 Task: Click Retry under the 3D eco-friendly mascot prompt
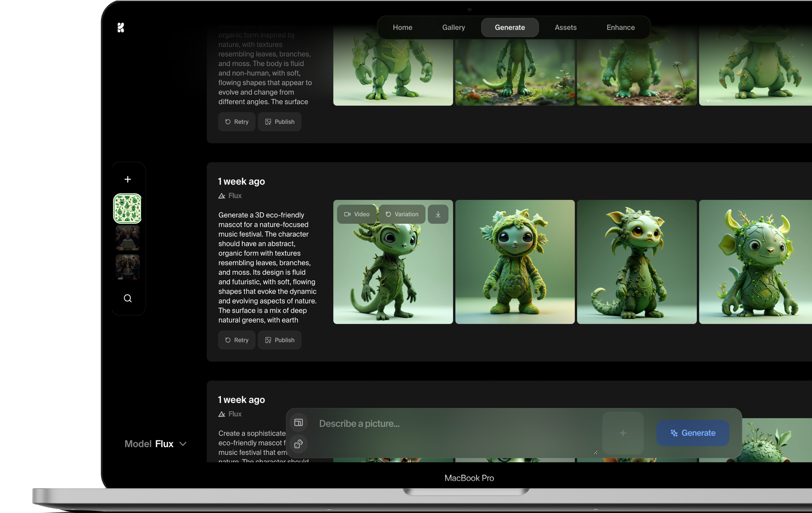237,340
